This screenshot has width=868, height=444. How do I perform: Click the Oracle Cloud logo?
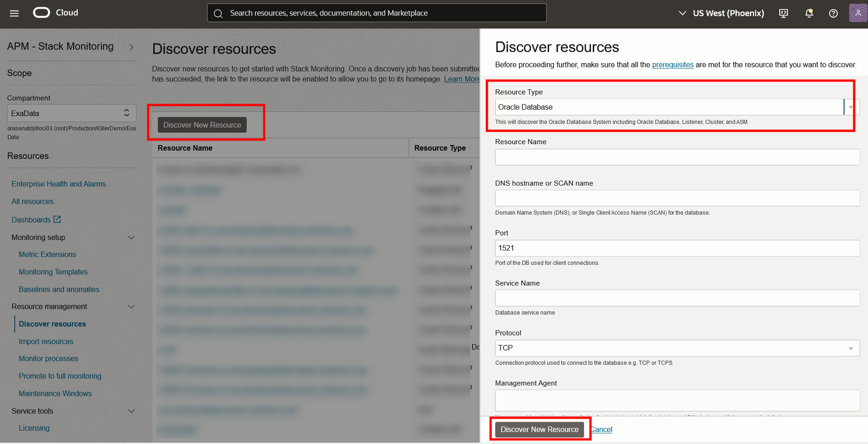coord(41,12)
